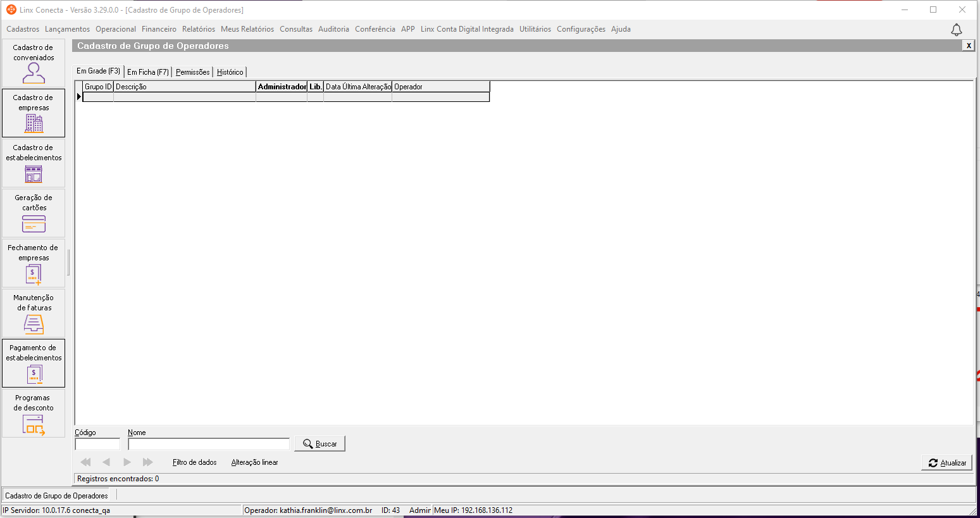Open the Ajuda menu
The width and height of the screenshot is (980, 518).
(621, 29)
